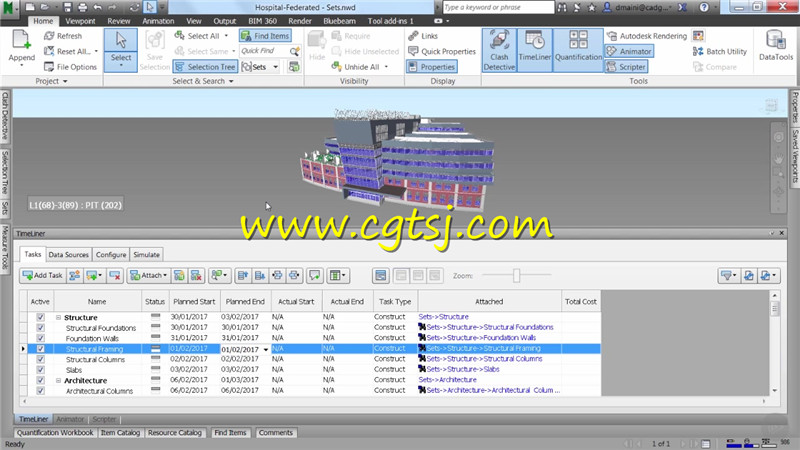Open Planned End date picker for Structural Framing
Screen dimensions: 800x450
pos(266,349)
